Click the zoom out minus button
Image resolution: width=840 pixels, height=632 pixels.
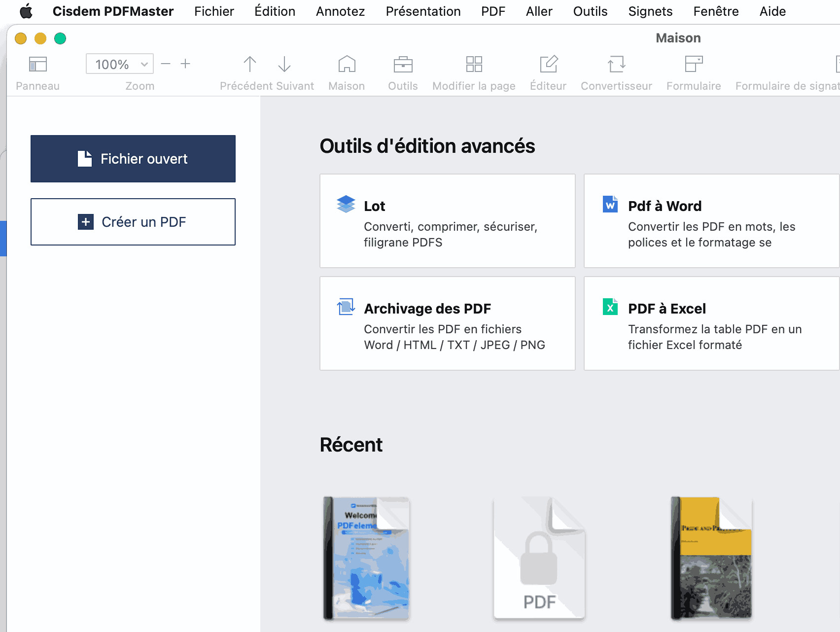click(x=166, y=64)
